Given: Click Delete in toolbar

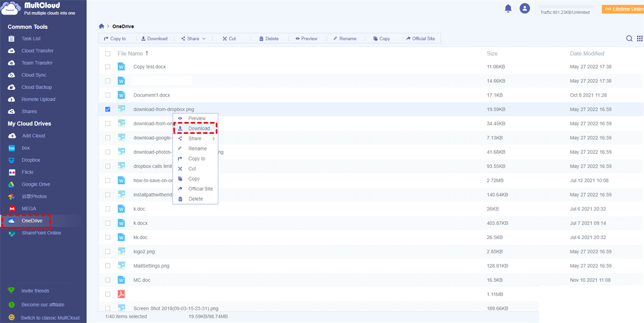Looking at the screenshot, I should coord(269,39).
